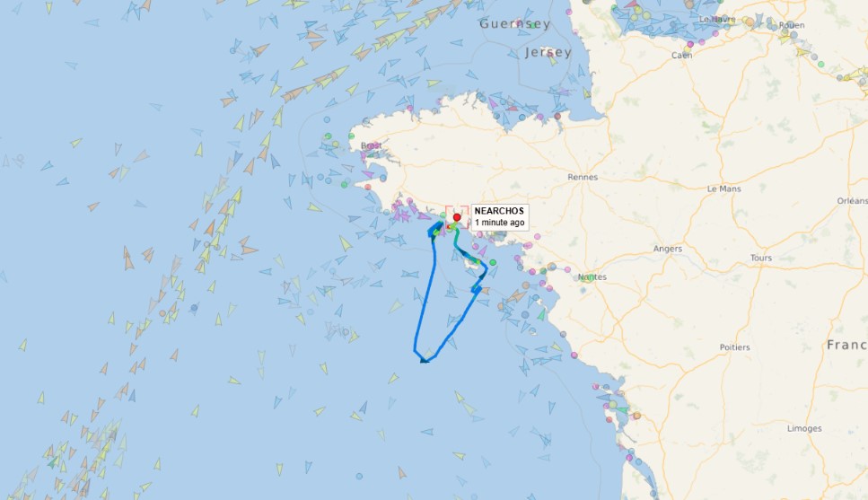Click the Poitiers city label
Image resolution: width=868 pixels, height=500 pixels.
[734, 347]
